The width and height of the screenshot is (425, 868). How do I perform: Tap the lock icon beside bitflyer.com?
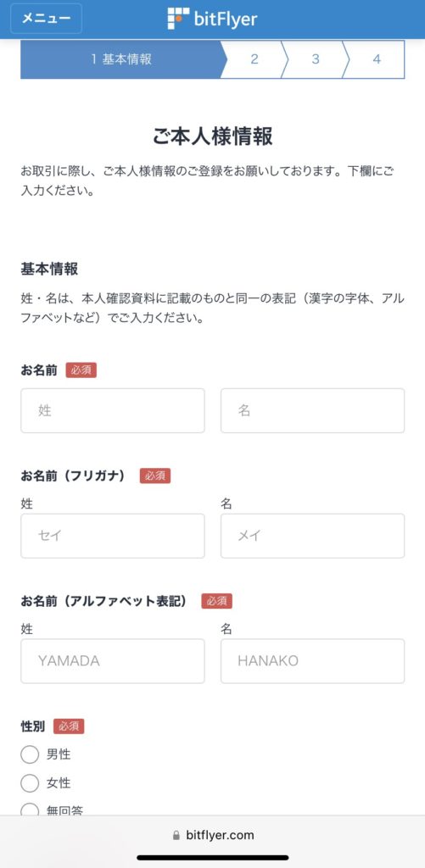coord(176,835)
